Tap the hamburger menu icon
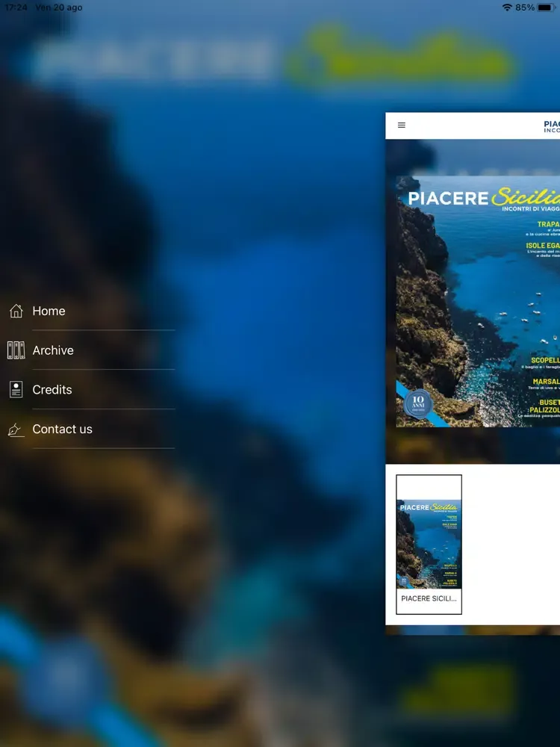The width and height of the screenshot is (560, 747). pyautogui.click(x=402, y=125)
